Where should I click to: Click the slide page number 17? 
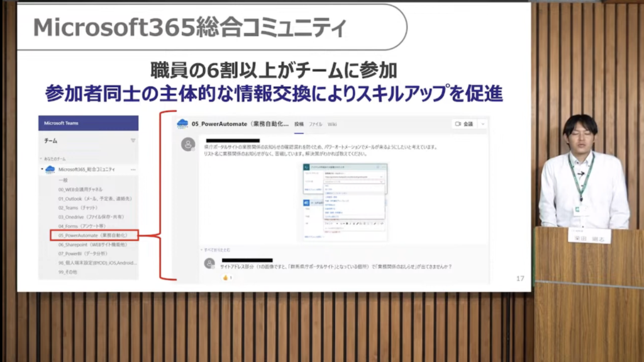pos(520,278)
